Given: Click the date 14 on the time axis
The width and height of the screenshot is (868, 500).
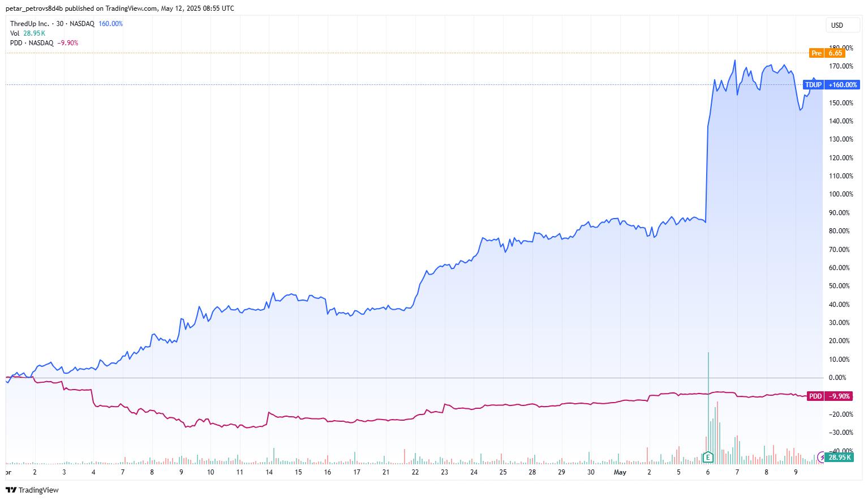Looking at the screenshot, I should click(269, 472).
